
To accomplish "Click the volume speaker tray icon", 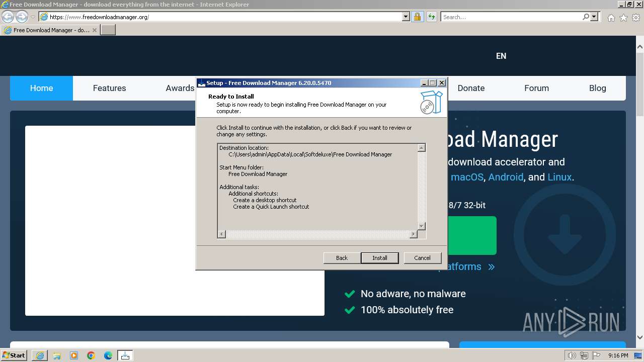I will coord(572,355).
